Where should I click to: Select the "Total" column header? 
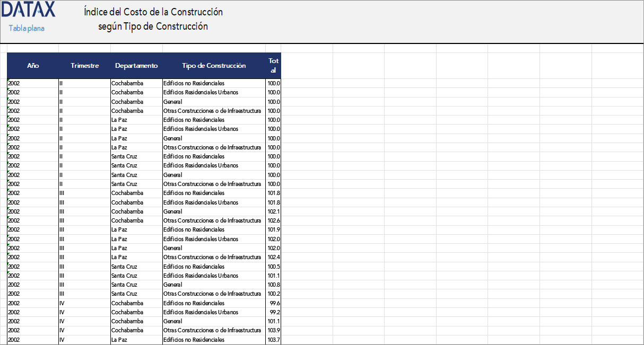coord(273,65)
